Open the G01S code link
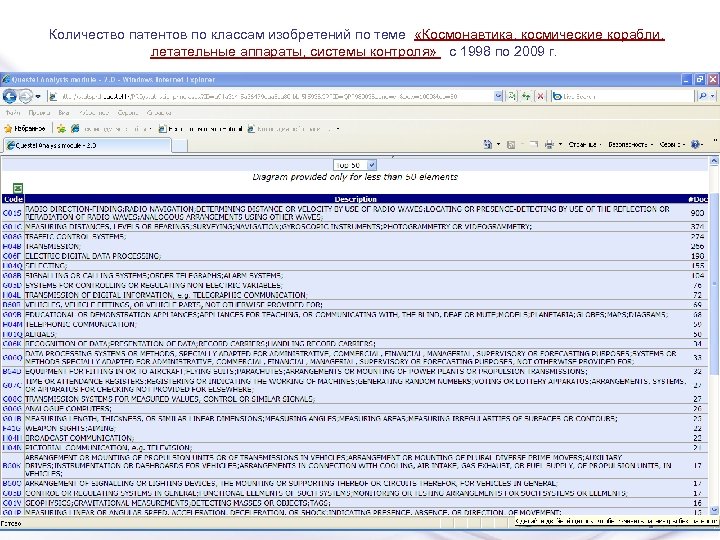The height and width of the screenshot is (540, 720). coord(12,213)
